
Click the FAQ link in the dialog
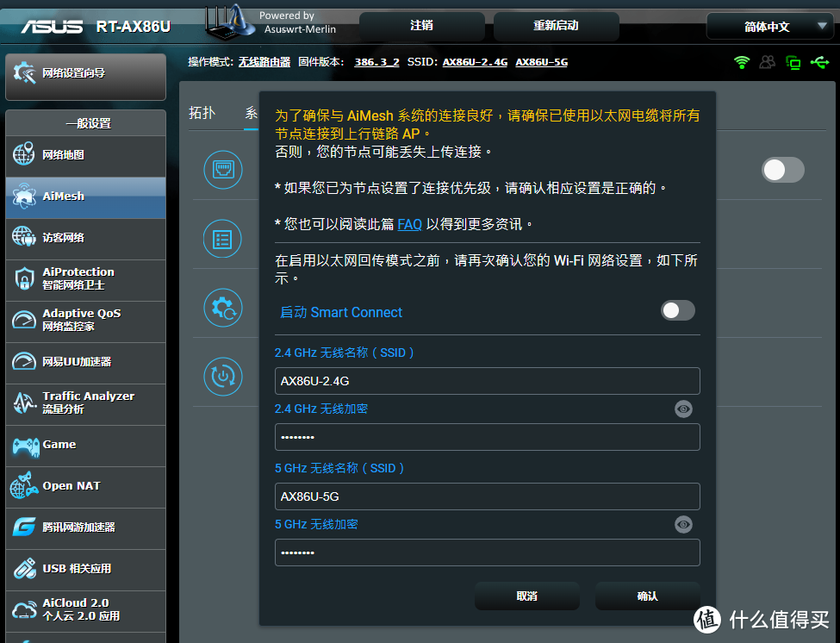(x=408, y=224)
